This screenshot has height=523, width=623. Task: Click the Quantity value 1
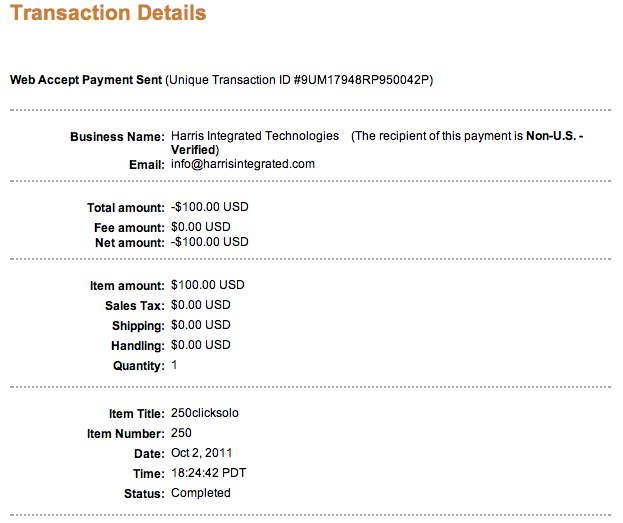tap(174, 366)
